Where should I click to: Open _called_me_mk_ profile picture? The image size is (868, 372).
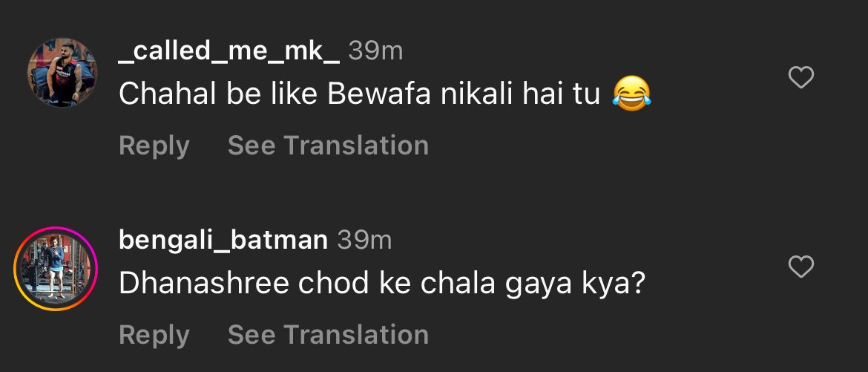pyautogui.click(x=62, y=73)
